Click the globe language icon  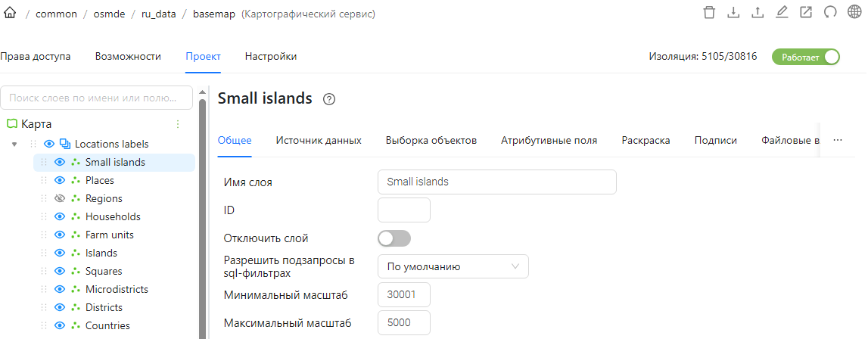click(854, 13)
